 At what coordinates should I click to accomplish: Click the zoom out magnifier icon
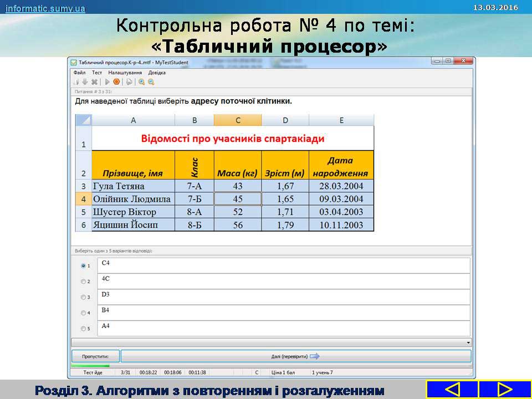pos(151,82)
